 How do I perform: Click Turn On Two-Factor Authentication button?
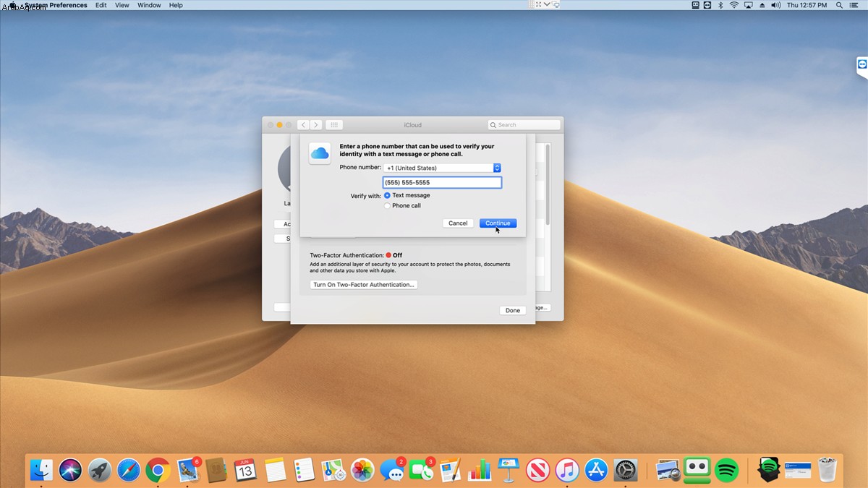[x=364, y=285]
